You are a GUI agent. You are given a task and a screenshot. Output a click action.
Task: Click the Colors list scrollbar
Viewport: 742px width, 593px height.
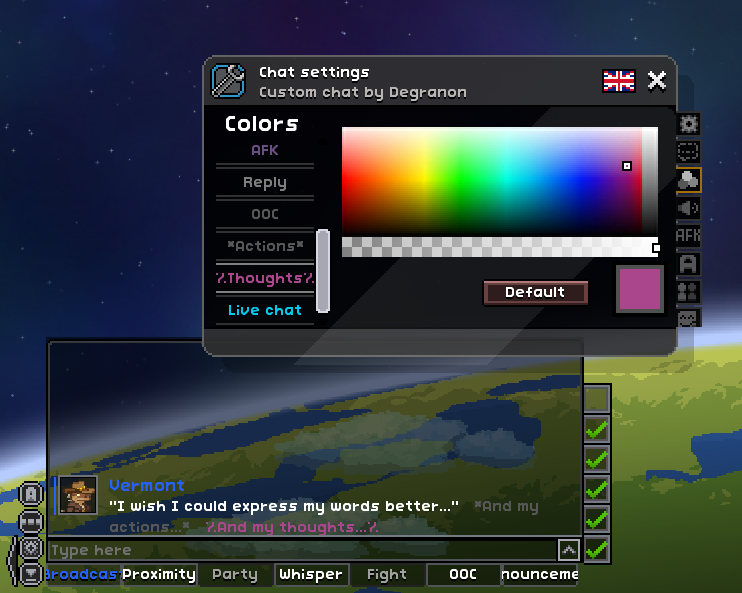coord(323,271)
